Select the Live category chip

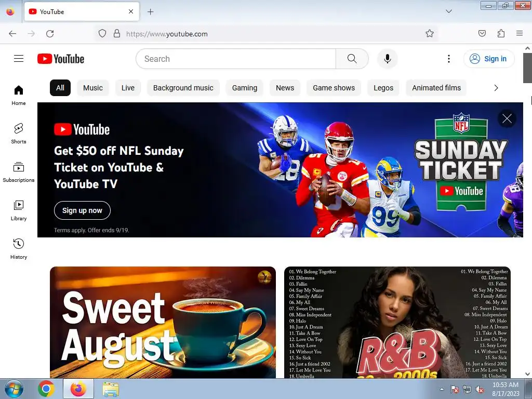128,88
